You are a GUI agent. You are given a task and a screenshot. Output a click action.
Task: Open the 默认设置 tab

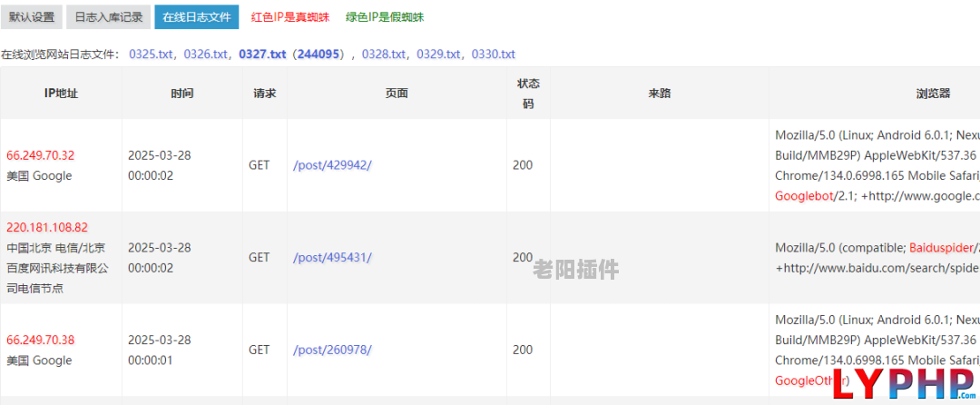[31, 17]
